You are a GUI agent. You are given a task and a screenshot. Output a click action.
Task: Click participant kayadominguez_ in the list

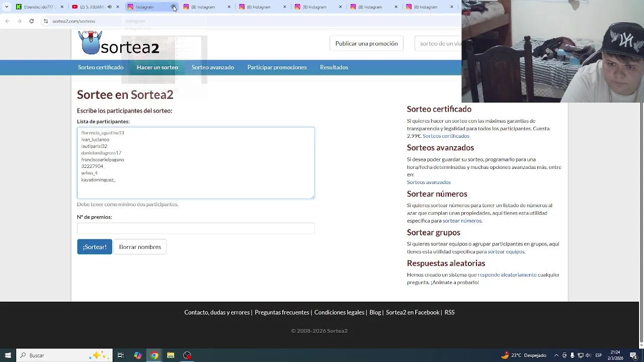click(98, 179)
